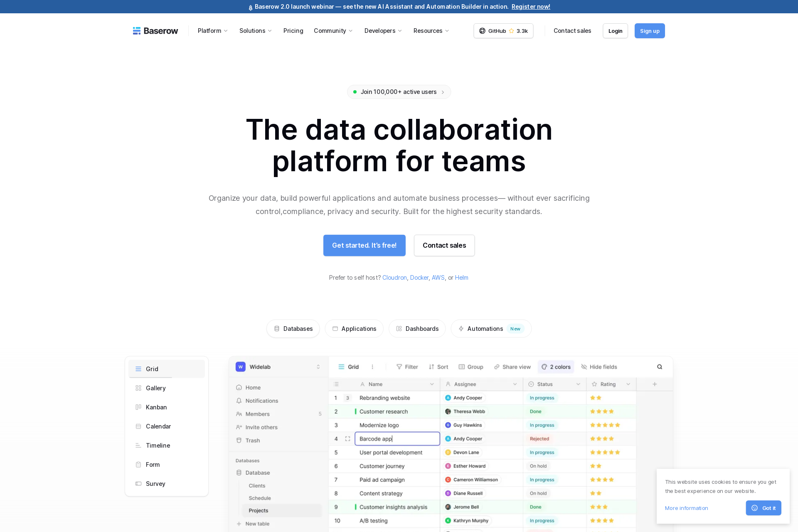Viewport: 798px width, 532px height.
Task: Click Get started. It's free! button
Action: point(364,245)
